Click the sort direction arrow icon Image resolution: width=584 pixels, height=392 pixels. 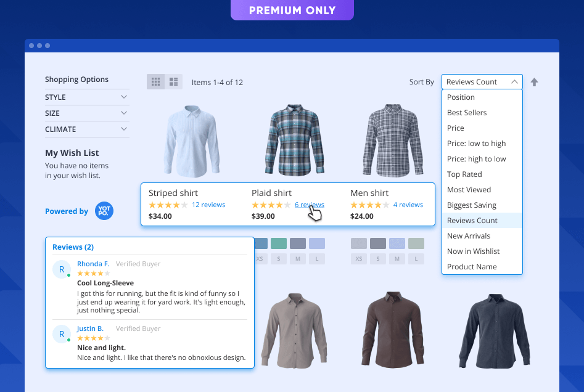(x=534, y=82)
